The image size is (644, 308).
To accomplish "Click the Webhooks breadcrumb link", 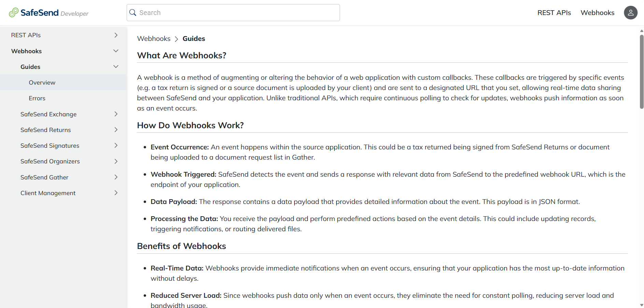I will tap(154, 39).
